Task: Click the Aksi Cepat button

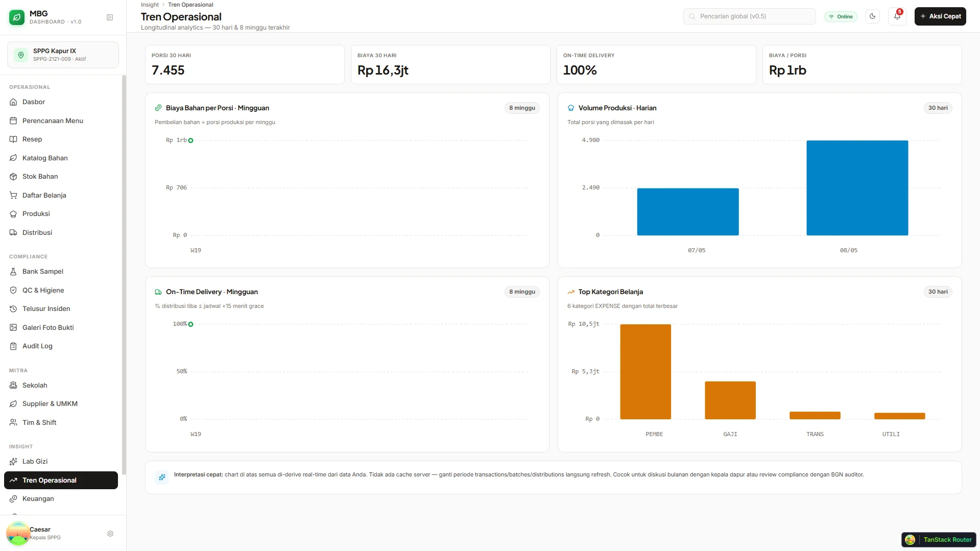Action: (940, 16)
